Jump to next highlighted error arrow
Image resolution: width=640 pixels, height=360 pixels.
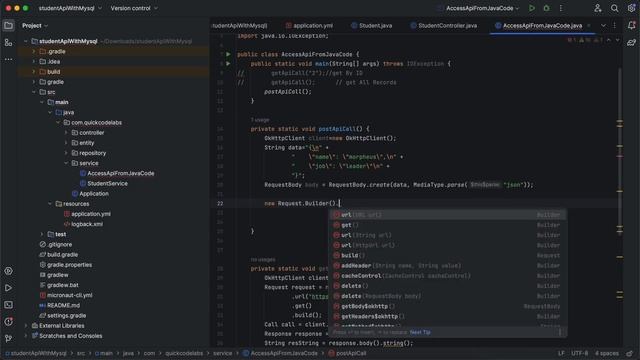[x=618, y=40]
